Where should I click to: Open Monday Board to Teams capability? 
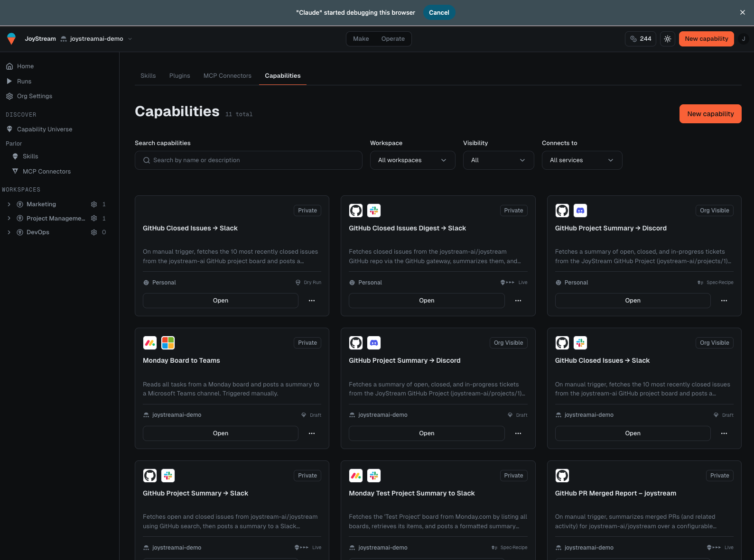click(x=221, y=433)
